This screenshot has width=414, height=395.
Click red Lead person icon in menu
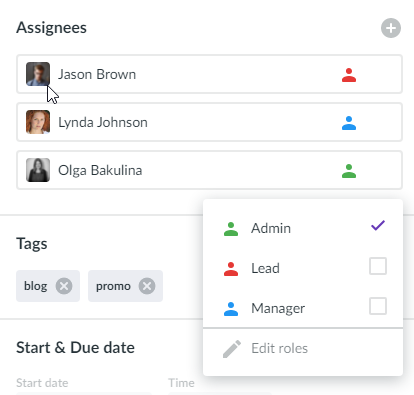(231, 269)
